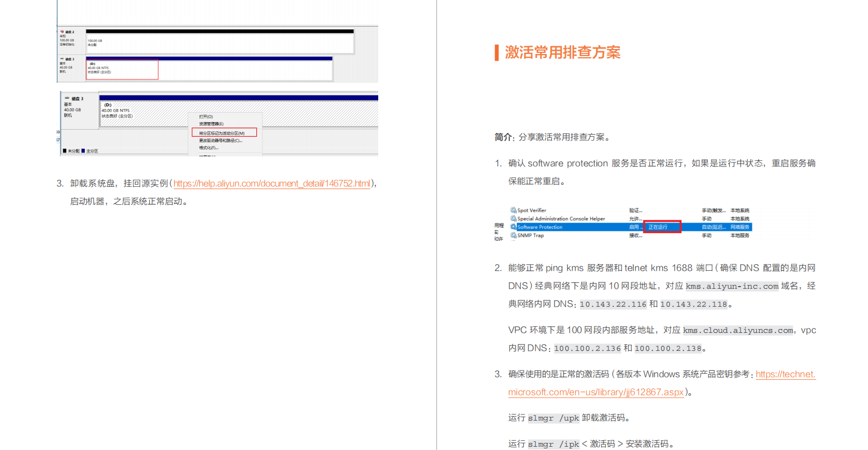Click the kms.aliyun-inc.com domain text
This screenshot has height=450, width=868.
click(x=732, y=286)
